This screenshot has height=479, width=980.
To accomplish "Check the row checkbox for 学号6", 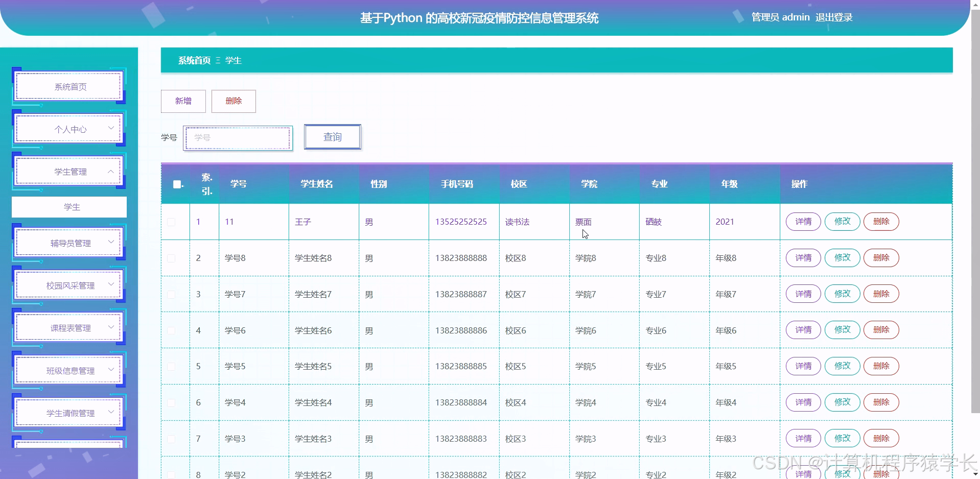I will (171, 331).
